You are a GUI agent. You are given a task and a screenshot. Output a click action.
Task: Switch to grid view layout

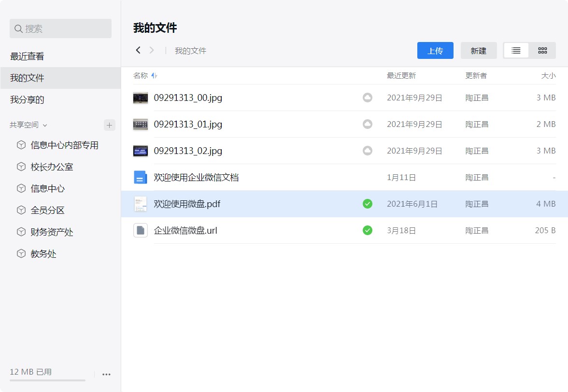tap(542, 51)
